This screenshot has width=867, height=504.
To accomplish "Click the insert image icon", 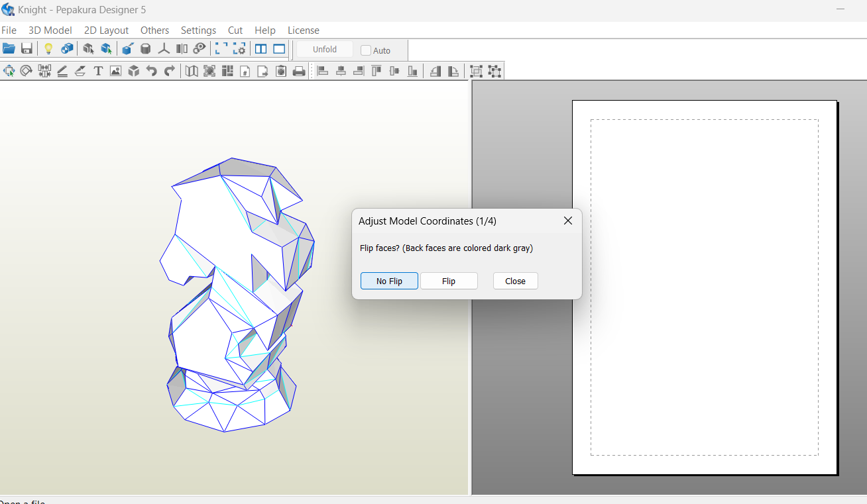I will click(116, 71).
